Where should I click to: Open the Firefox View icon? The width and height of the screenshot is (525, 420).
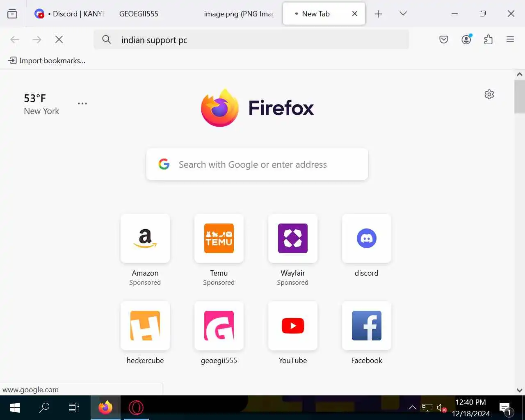tap(12, 14)
